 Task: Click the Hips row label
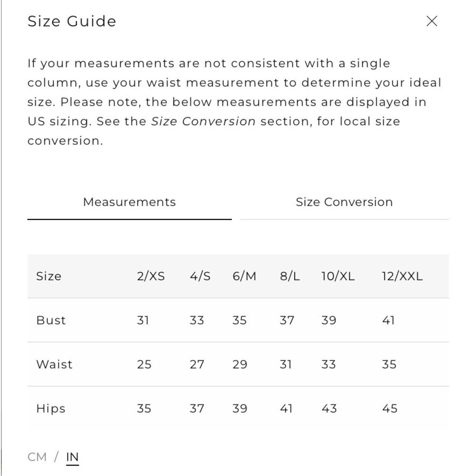pyautogui.click(x=51, y=408)
